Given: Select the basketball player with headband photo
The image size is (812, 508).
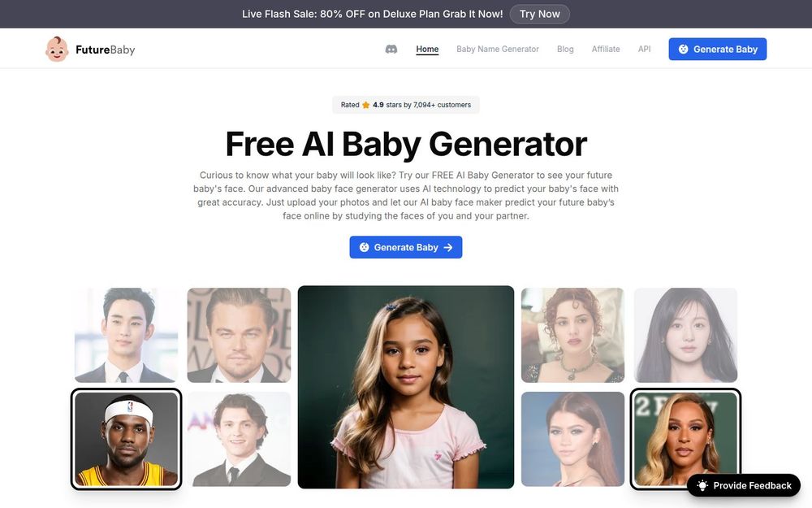Looking at the screenshot, I should coord(127,439).
